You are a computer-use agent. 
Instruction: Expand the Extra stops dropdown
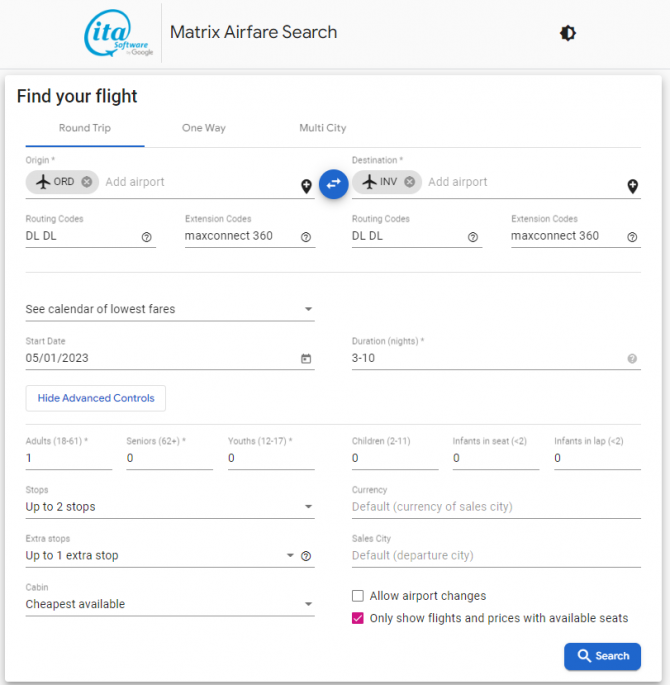(x=160, y=556)
